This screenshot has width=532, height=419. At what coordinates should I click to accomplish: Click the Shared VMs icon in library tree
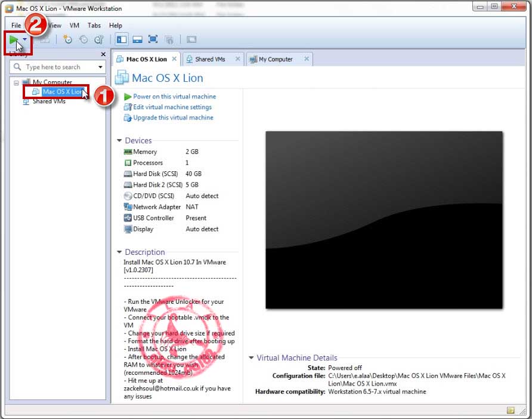26,101
